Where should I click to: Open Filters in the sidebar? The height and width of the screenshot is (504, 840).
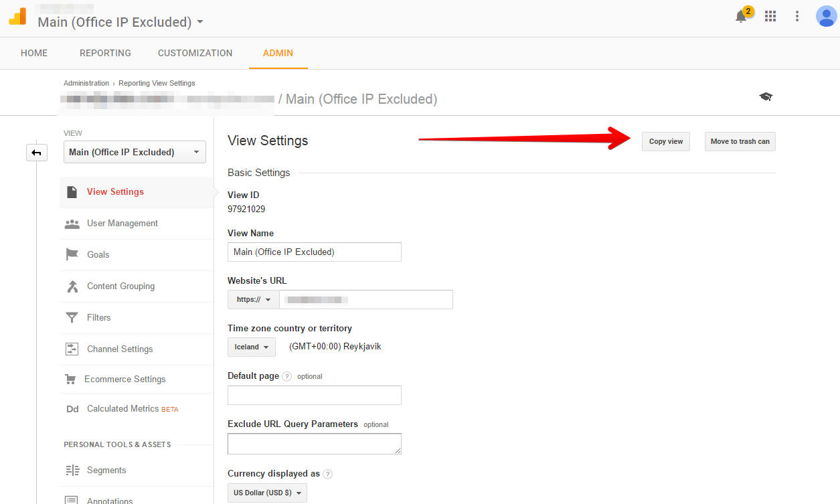pos(98,318)
